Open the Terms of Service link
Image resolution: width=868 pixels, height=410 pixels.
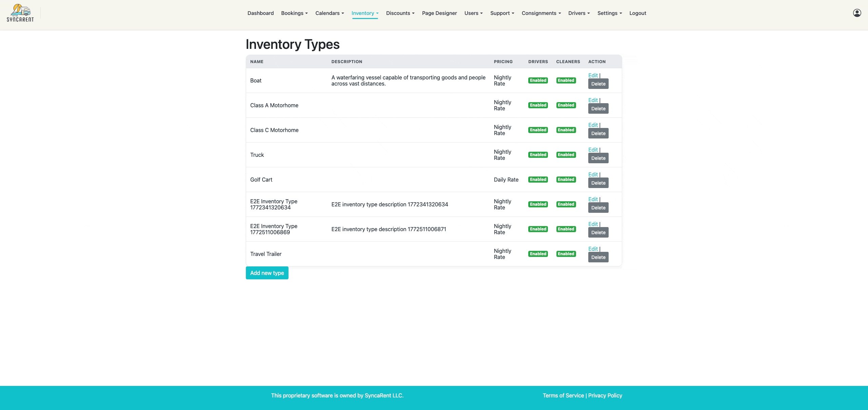click(563, 395)
